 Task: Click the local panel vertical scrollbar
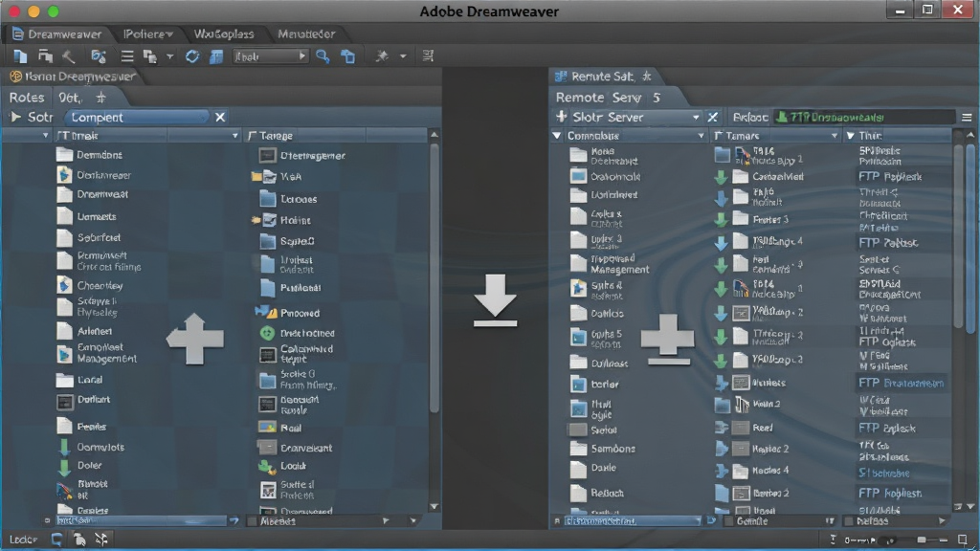click(434, 278)
